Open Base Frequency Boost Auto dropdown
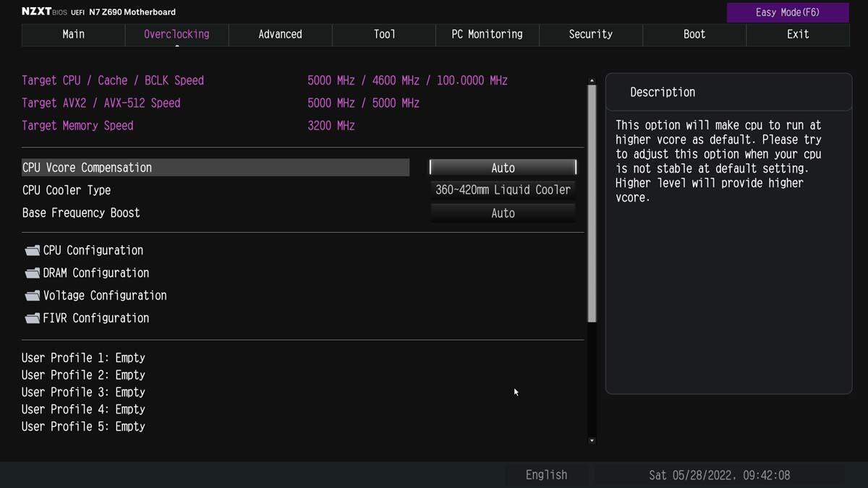 [x=503, y=213]
